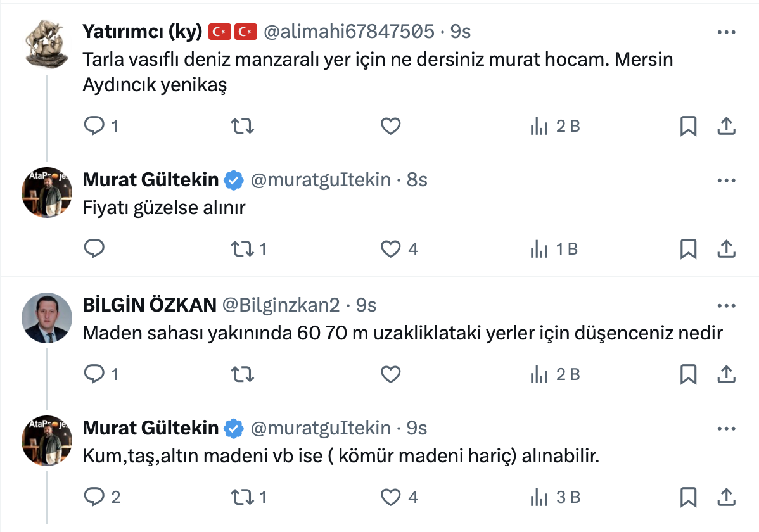759x532 pixels.
Task: Expand more menu on 'Fiyatı güzelse alınır' reply
Action: click(725, 180)
